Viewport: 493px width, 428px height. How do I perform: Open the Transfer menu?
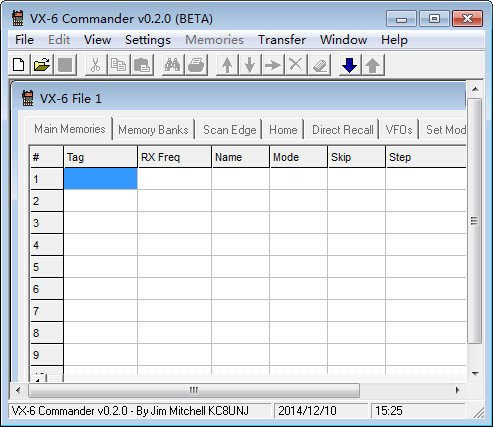click(x=282, y=40)
